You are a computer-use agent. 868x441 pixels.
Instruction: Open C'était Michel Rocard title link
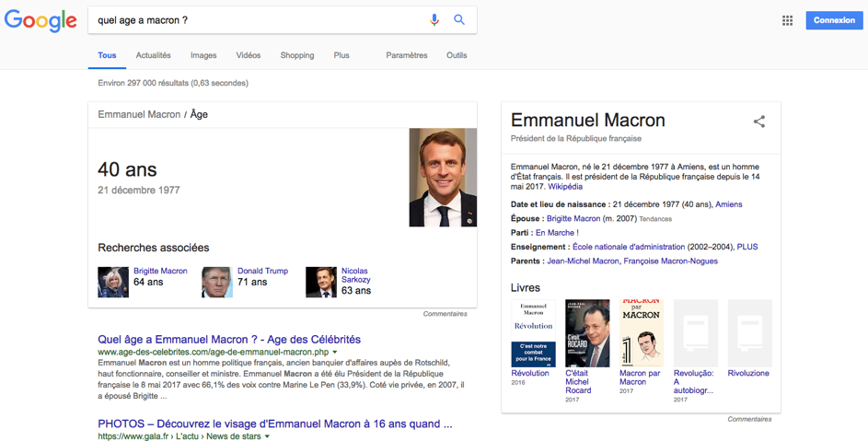coord(578,382)
